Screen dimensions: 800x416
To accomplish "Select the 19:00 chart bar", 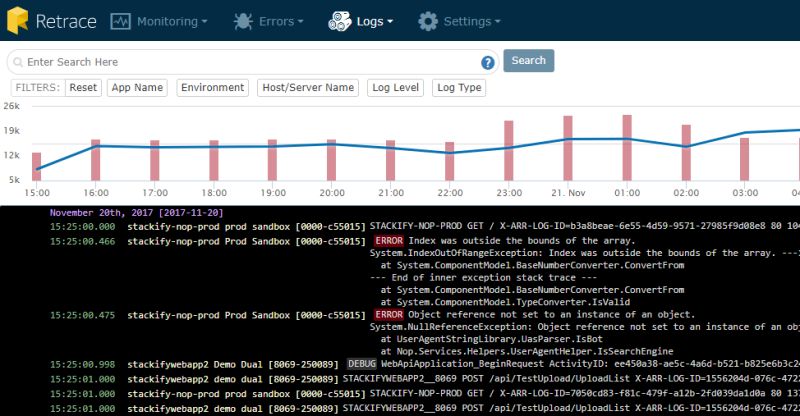I will 272,160.
